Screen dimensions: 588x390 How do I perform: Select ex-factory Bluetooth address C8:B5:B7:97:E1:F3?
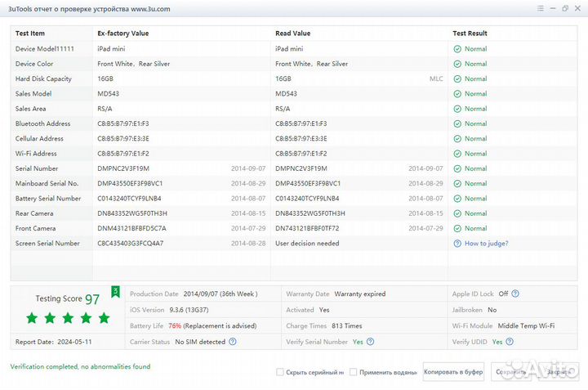coord(123,124)
